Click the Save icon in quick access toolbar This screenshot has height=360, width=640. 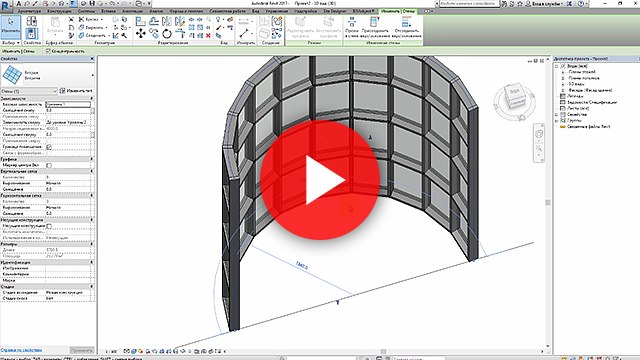[92, 3]
